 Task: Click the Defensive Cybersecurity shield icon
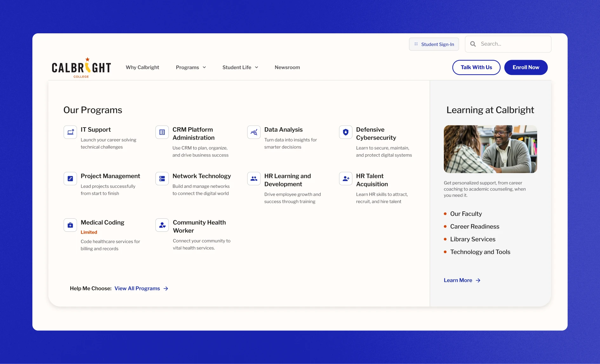pos(346,132)
